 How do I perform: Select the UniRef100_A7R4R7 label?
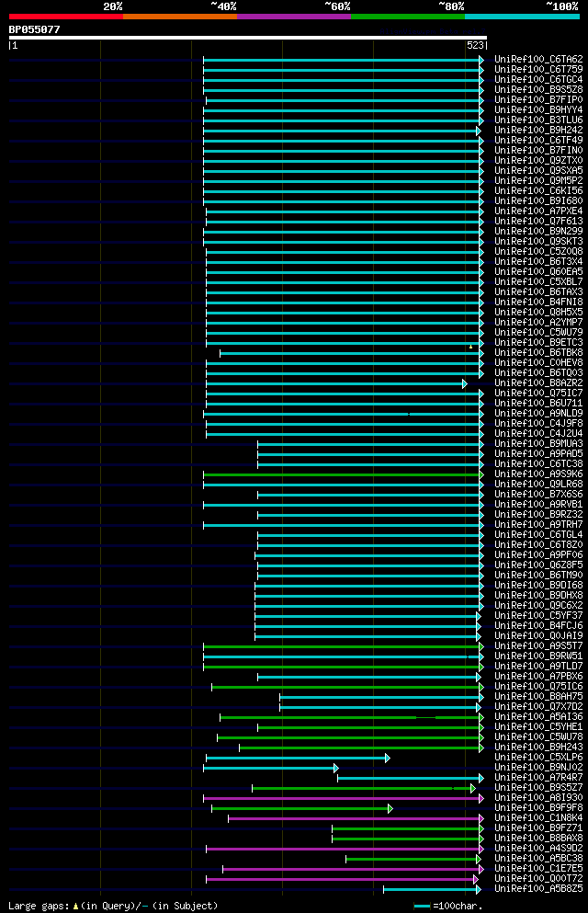[538, 778]
